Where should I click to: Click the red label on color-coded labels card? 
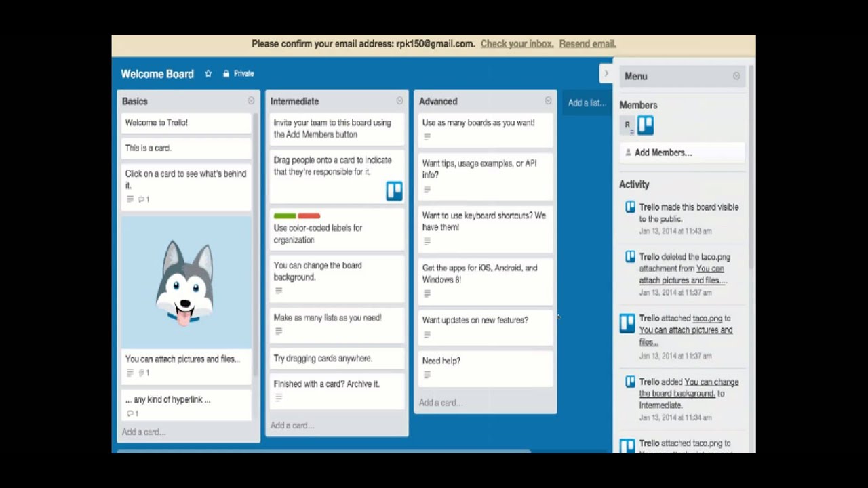point(309,216)
